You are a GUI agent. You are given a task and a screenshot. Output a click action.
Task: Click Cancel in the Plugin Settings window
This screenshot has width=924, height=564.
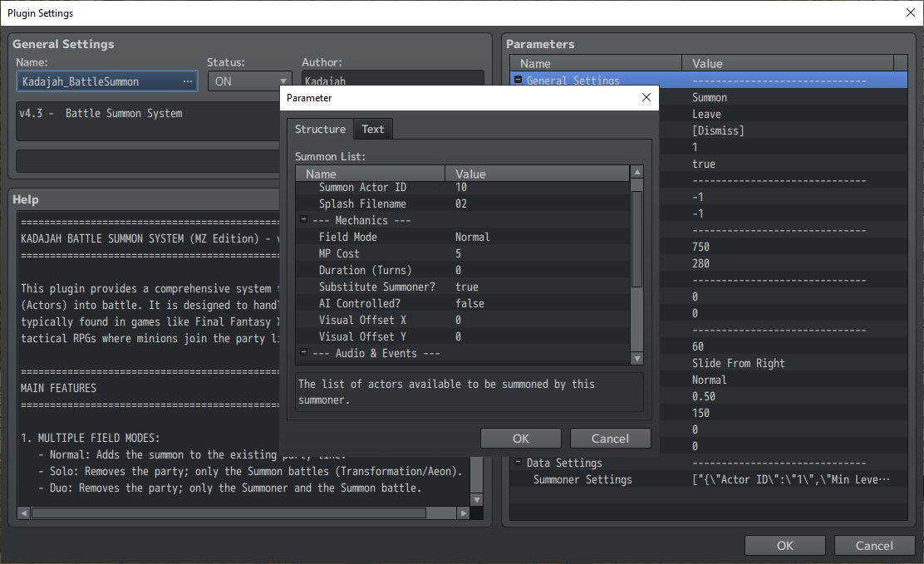874,546
